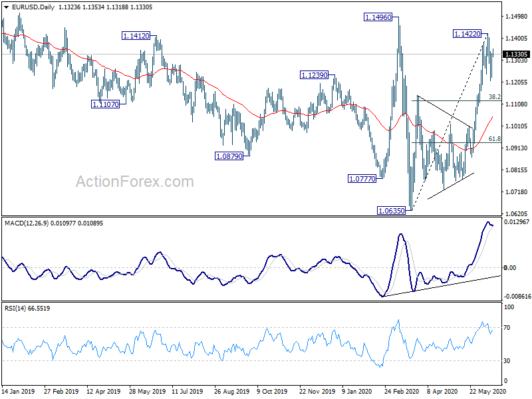
Task: Select the 1.08790 price low label
Action: point(229,156)
